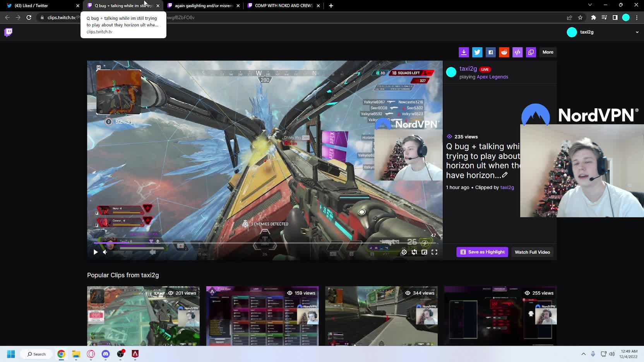Click the address bar URL
Image resolution: width=644 pixels, height=362 pixels.
[x=121, y=17]
